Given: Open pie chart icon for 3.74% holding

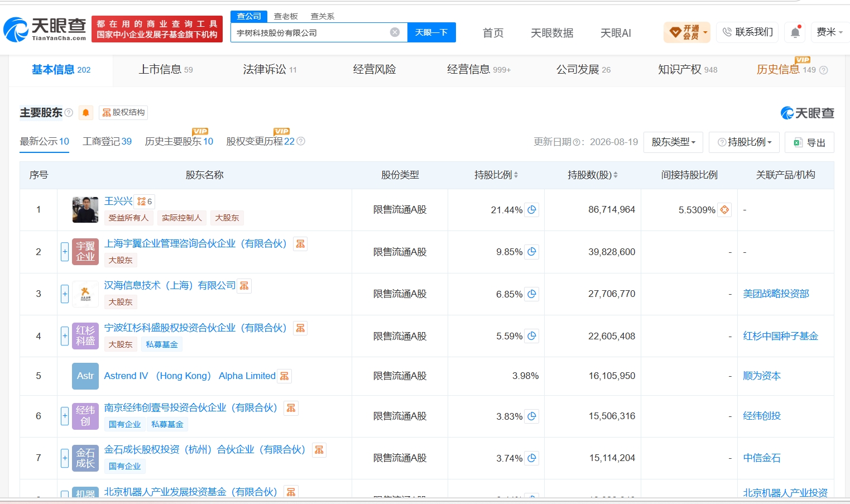Looking at the screenshot, I should pyautogui.click(x=532, y=458).
